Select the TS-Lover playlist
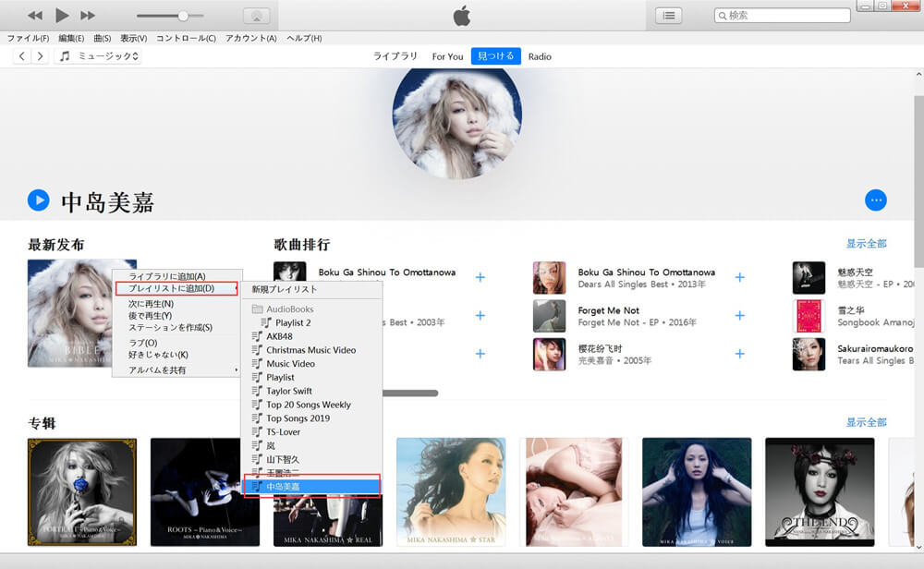Screen dimensions: 924x569 tap(312, 431)
